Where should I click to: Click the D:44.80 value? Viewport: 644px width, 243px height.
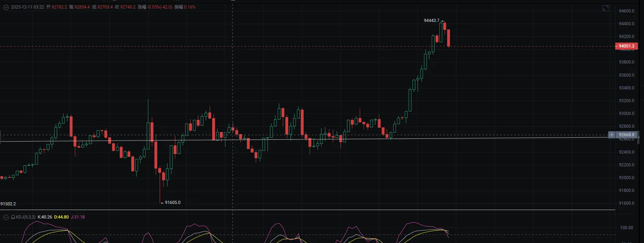pyautogui.click(x=61, y=217)
